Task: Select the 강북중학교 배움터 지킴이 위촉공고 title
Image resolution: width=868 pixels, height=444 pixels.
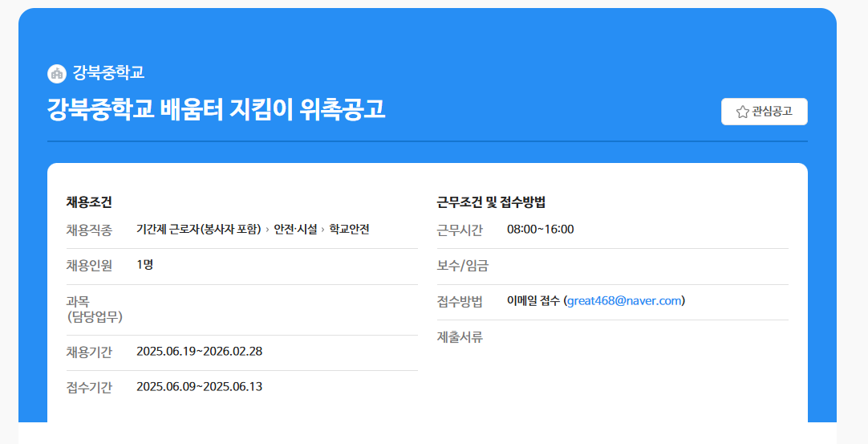Action: point(217,109)
